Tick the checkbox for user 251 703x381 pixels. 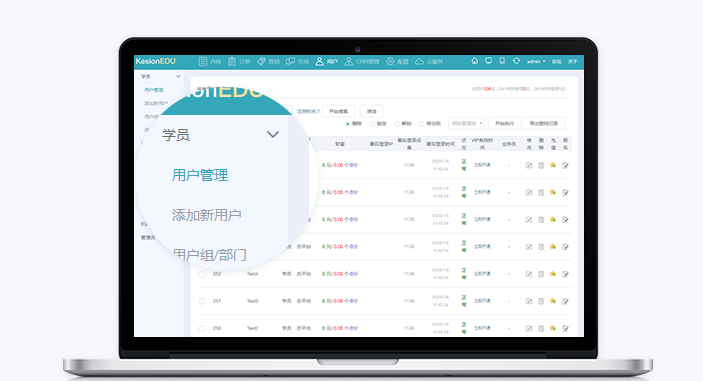pyautogui.click(x=202, y=301)
